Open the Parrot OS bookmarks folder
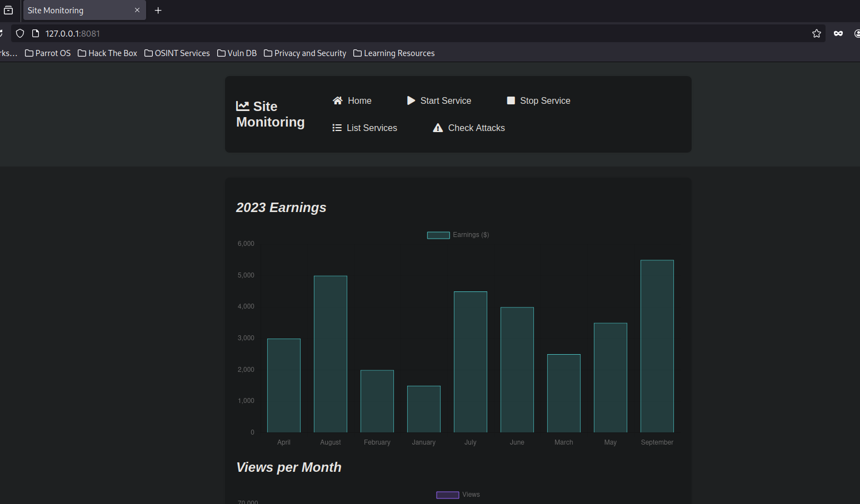This screenshot has width=860, height=504. coord(48,53)
